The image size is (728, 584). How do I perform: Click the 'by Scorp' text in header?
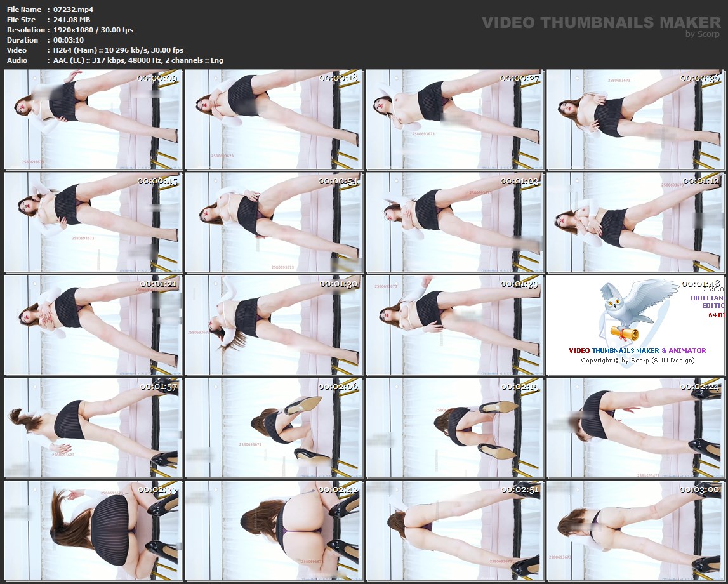tap(703, 34)
